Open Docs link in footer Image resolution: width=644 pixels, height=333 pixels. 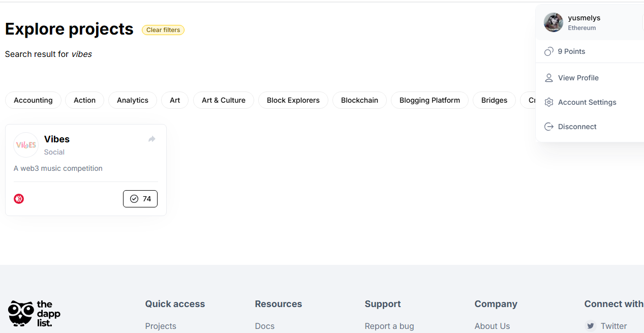point(265,326)
